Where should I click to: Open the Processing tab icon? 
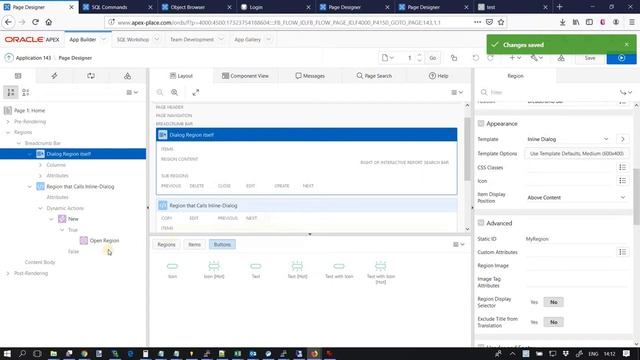(x=91, y=76)
